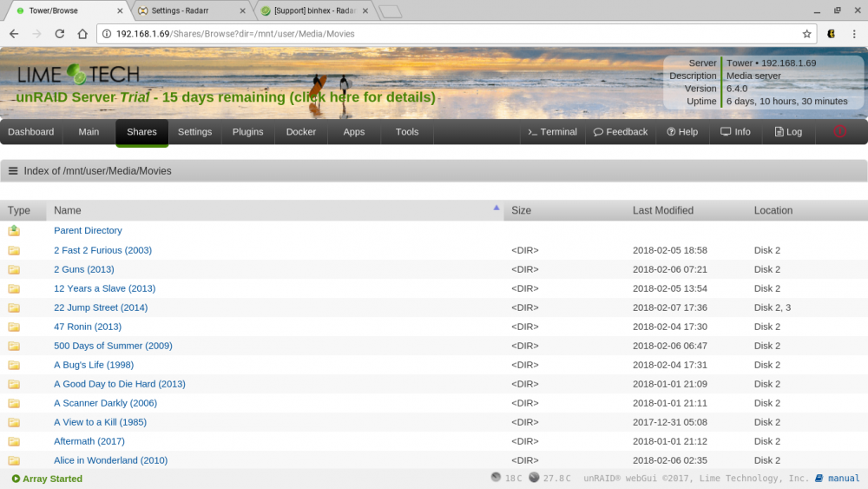Image resolution: width=868 pixels, height=489 pixels.
Task: Sort by the Type column header
Action: (19, 210)
